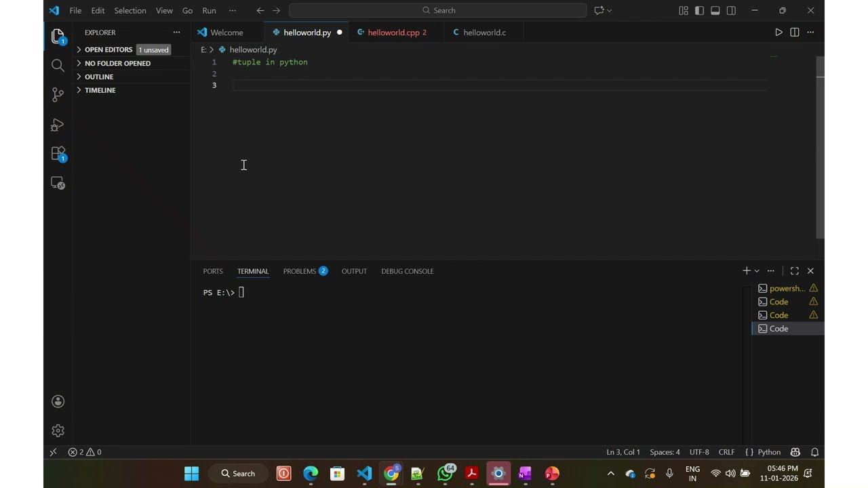
Task: Change end of line sequence CRLF
Action: pos(726,452)
